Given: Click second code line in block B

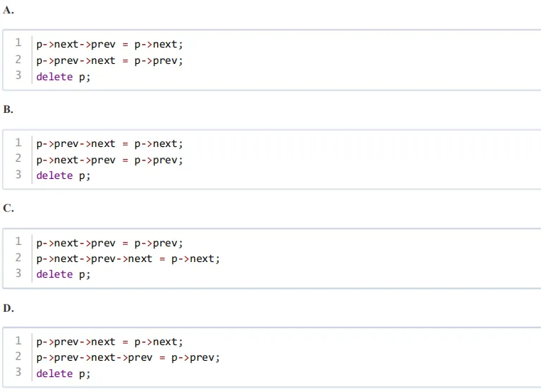Looking at the screenshot, I should pos(109,160).
